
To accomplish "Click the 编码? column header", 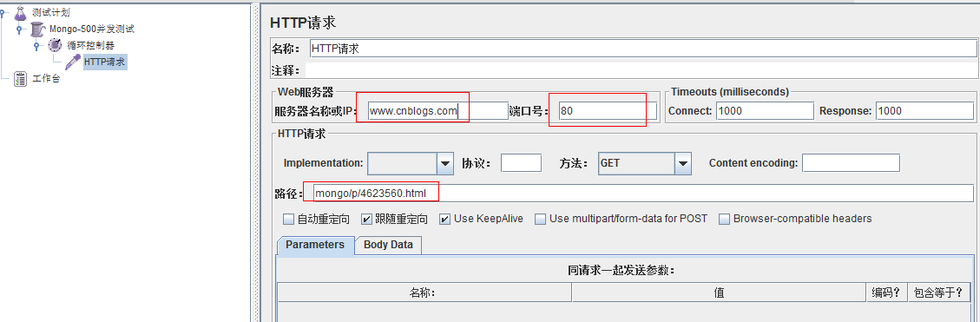I will [887, 292].
